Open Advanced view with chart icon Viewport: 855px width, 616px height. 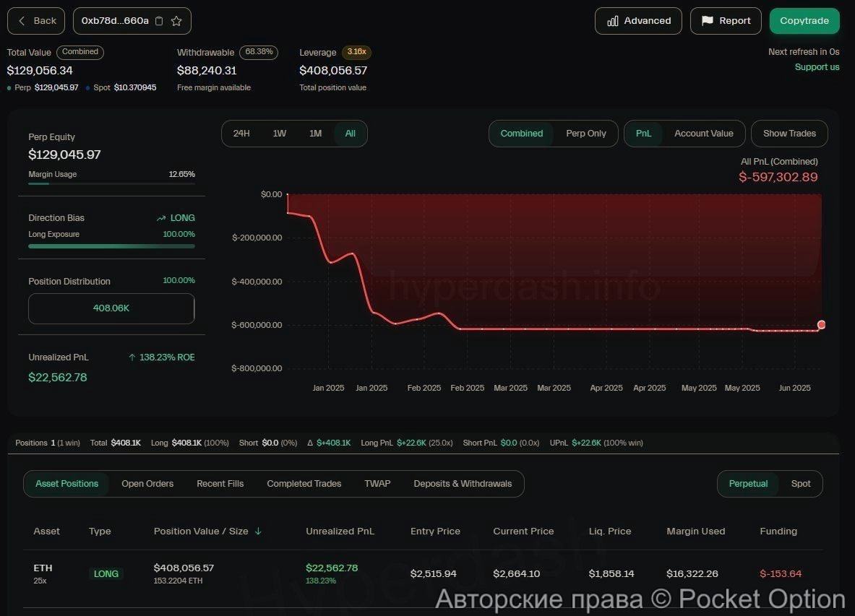[x=638, y=21]
